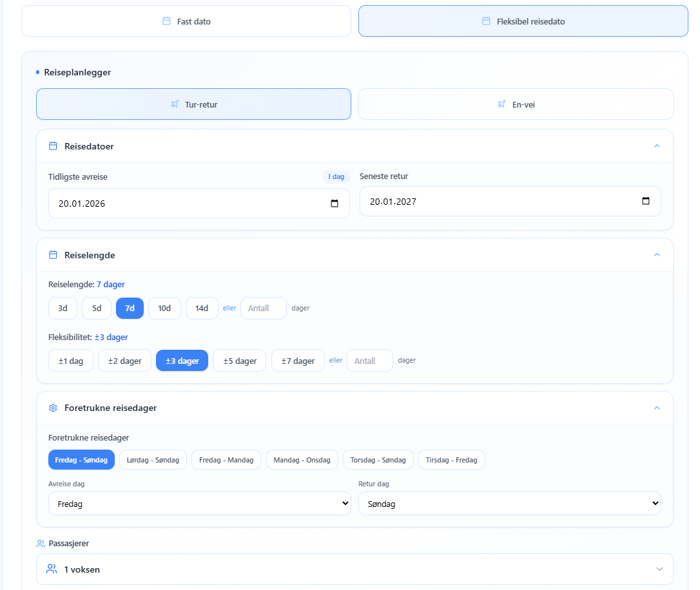This screenshot has height=590, width=700.
Task: Collapse the Reiselengde section chevron
Action: (x=657, y=254)
